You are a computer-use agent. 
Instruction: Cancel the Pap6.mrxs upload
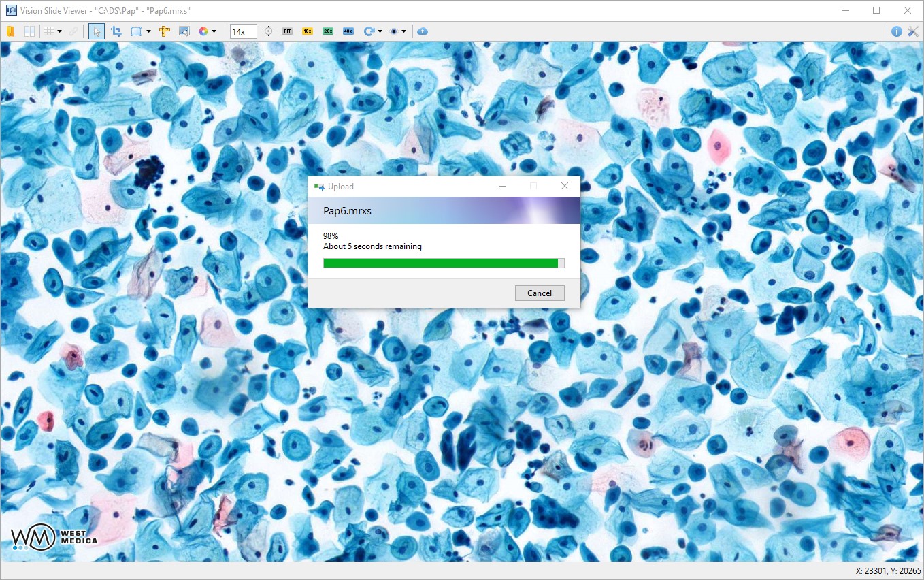point(540,293)
